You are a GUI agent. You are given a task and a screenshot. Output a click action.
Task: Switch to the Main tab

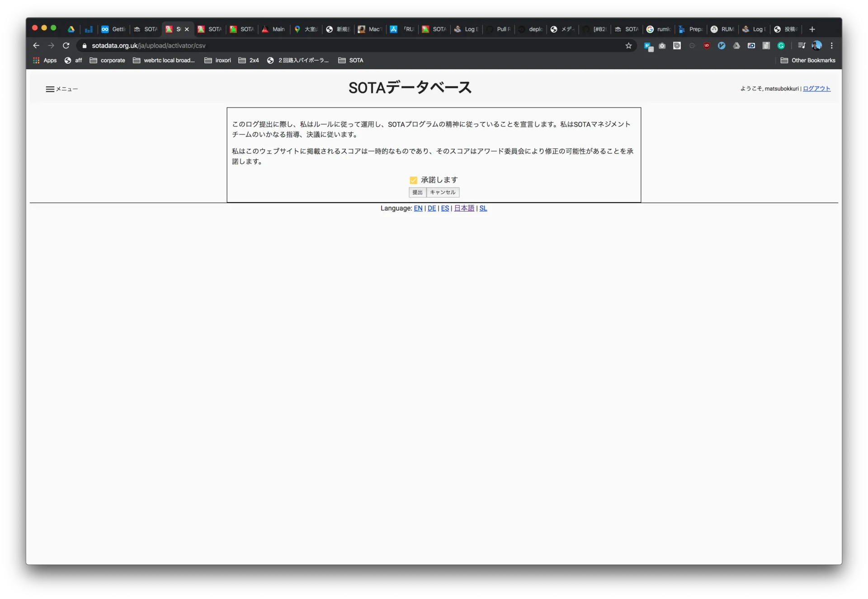(274, 29)
